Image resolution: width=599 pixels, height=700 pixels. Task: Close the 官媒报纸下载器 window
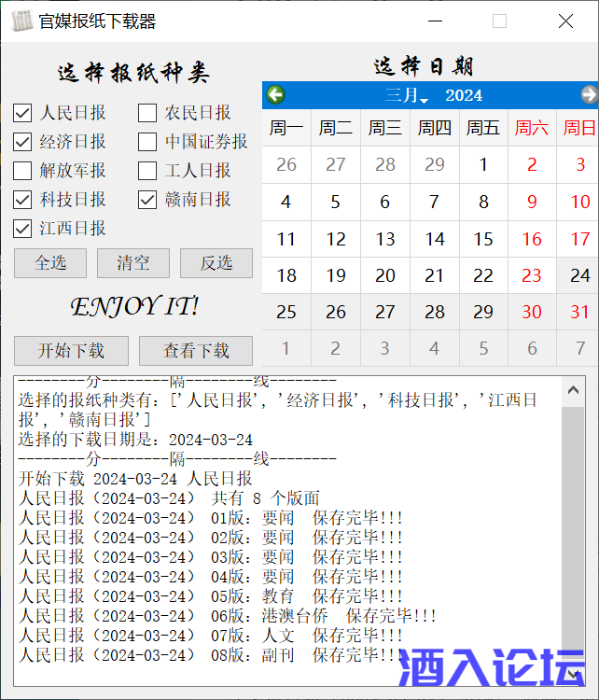565,21
